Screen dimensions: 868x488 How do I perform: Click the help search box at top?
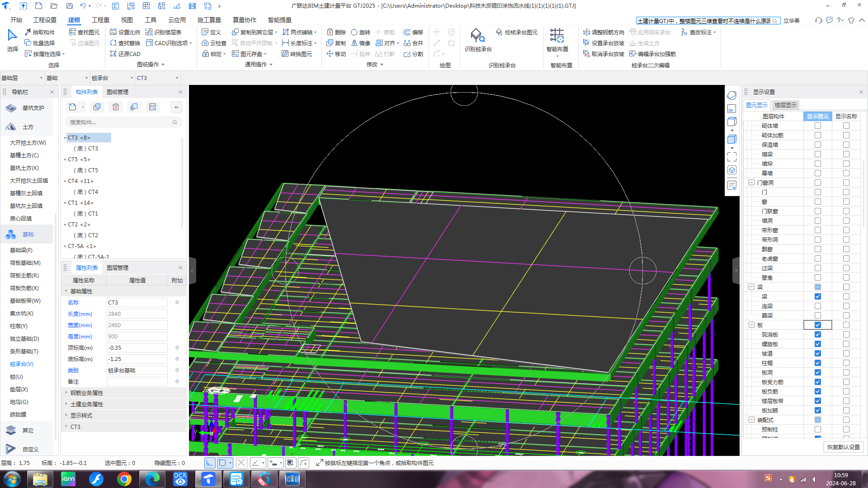[x=708, y=21]
